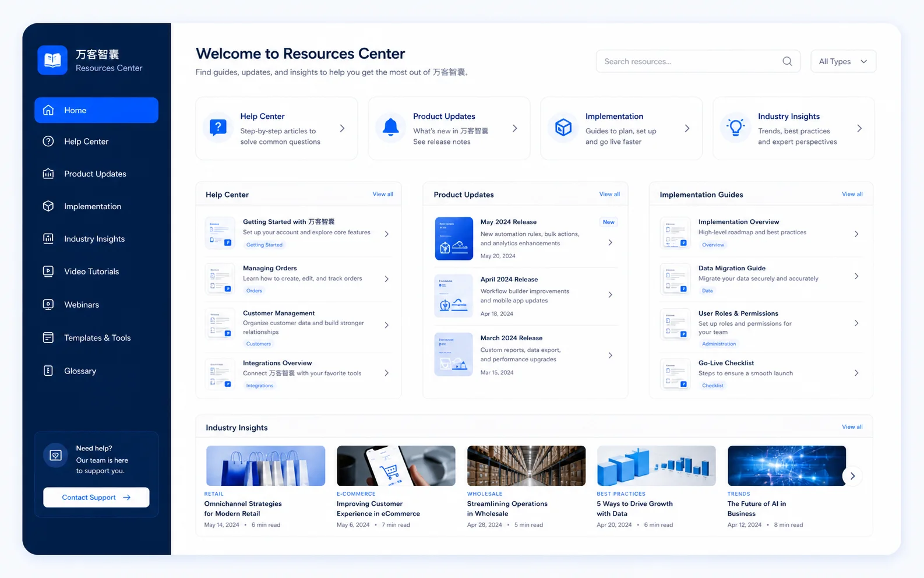The width and height of the screenshot is (924, 578).
Task: Click the Resources Center book logo
Action: point(52,60)
